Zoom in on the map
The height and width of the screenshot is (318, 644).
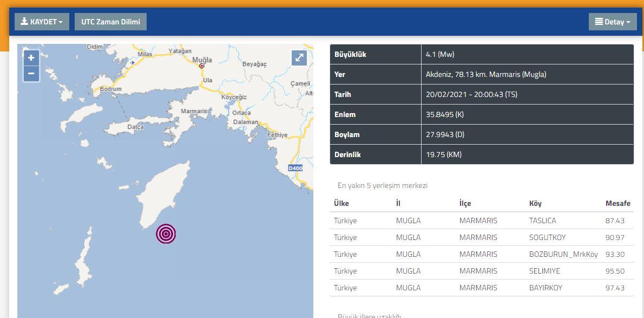31,58
